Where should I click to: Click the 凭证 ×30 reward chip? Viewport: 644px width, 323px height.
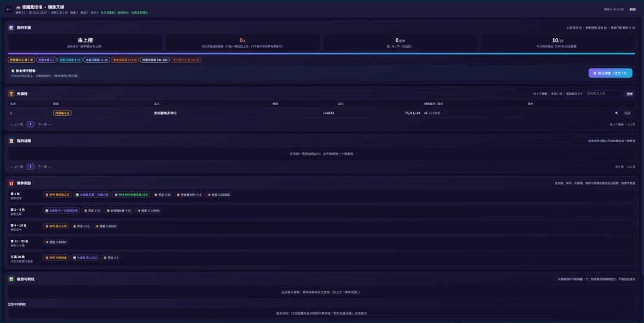click(x=162, y=195)
